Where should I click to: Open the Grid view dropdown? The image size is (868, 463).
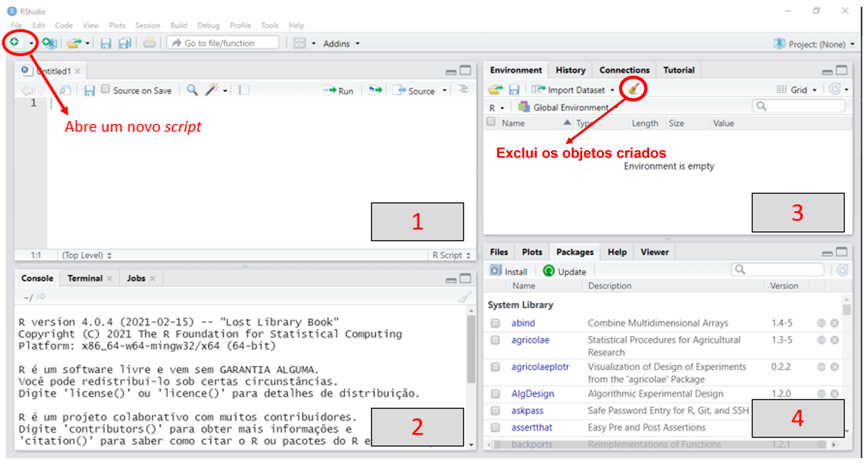(x=797, y=90)
